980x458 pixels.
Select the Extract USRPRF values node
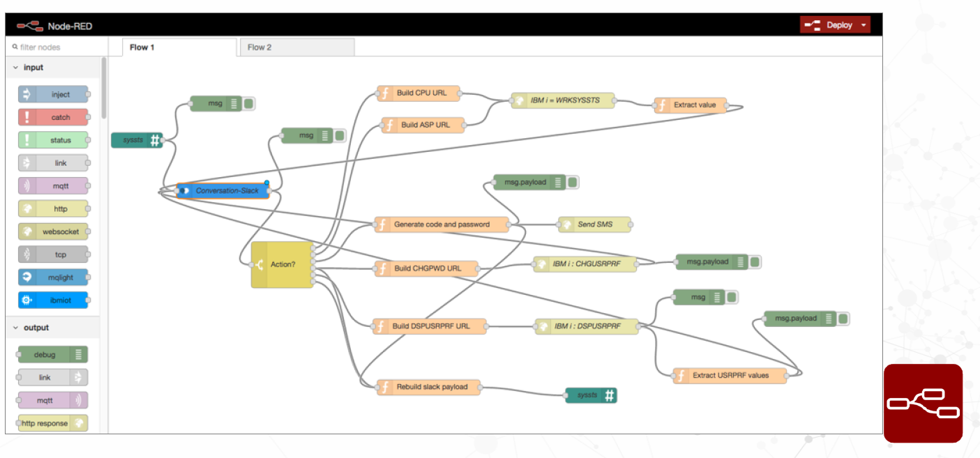tap(730, 376)
